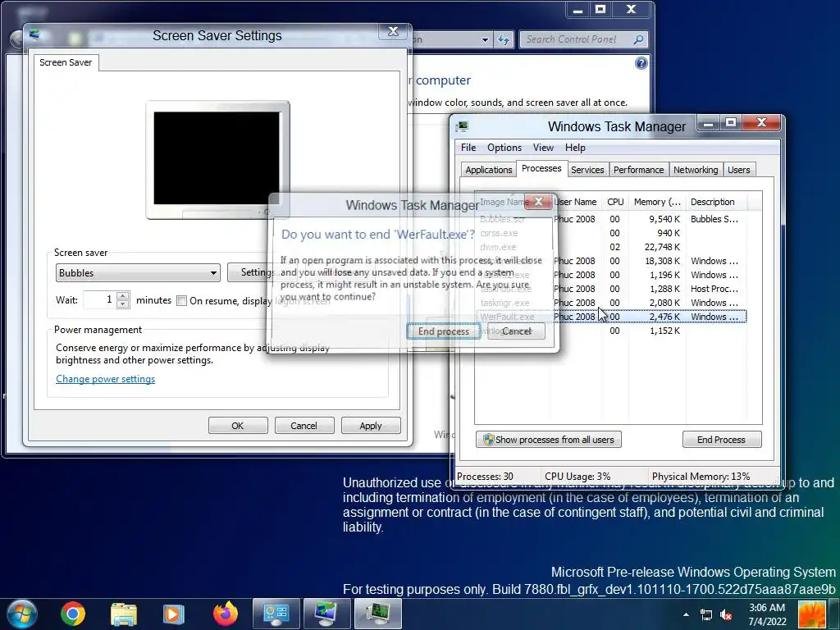The height and width of the screenshot is (630, 840).
Task: Switch to the Services tab
Action: click(x=587, y=170)
